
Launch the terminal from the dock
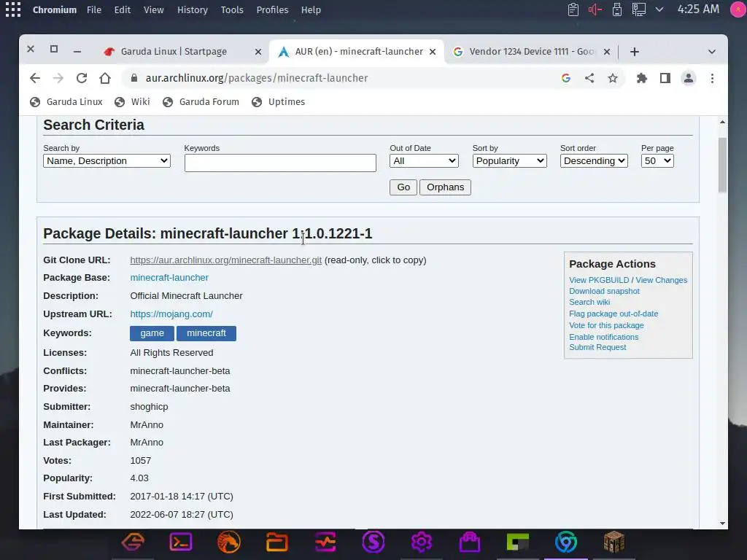click(181, 542)
